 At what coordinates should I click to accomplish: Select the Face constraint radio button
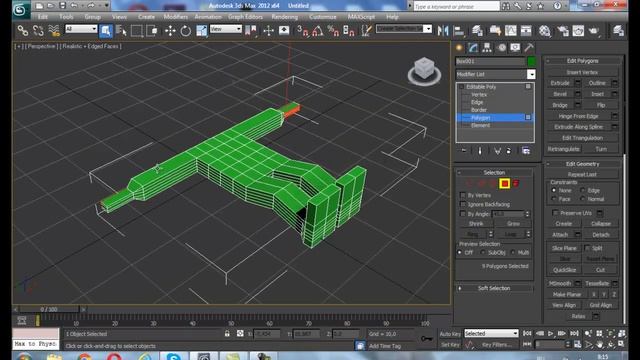point(554,199)
